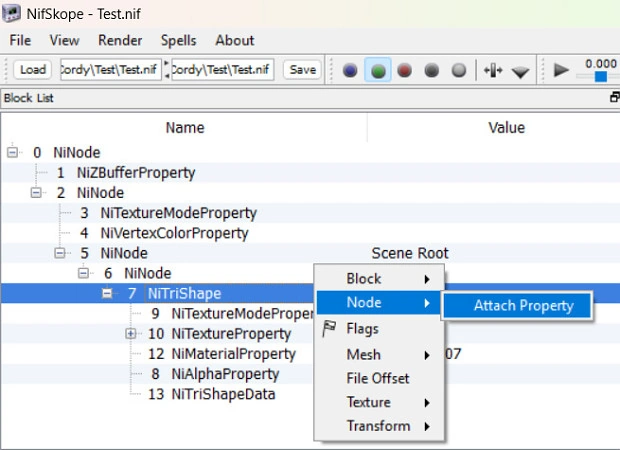Screen dimensions: 620x450
Task: Toggle the dark gray sphere toolbar button
Action: [431, 70]
